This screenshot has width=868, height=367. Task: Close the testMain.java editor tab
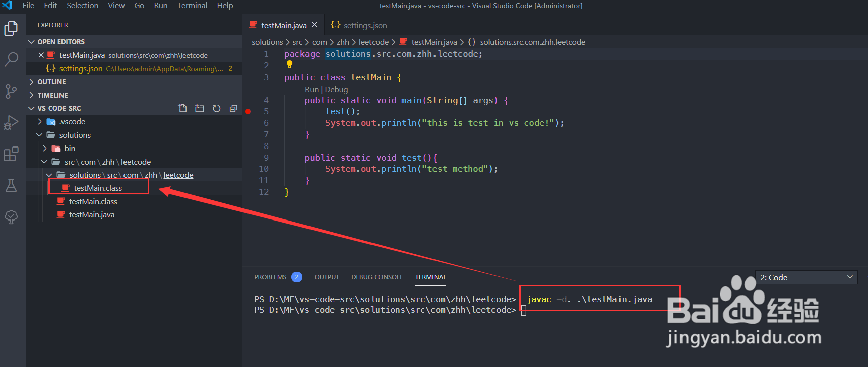pos(315,25)
